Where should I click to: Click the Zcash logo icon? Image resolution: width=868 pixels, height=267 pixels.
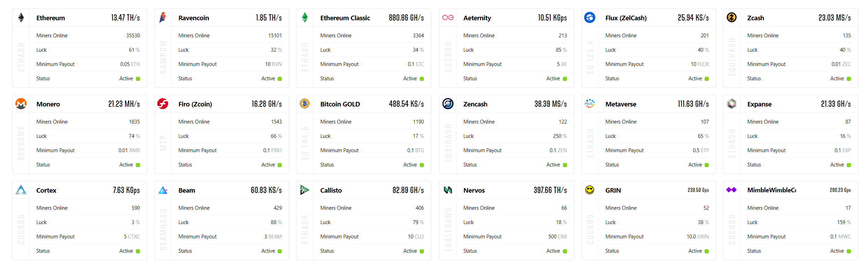(x=732, y=17)
